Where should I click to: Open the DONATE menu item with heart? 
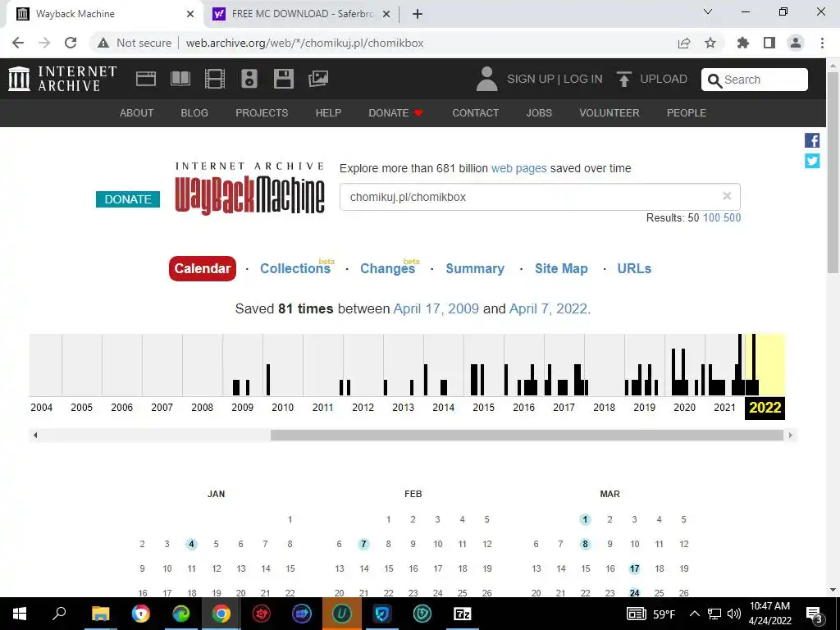pyautogui.click(x=396, y=113)
